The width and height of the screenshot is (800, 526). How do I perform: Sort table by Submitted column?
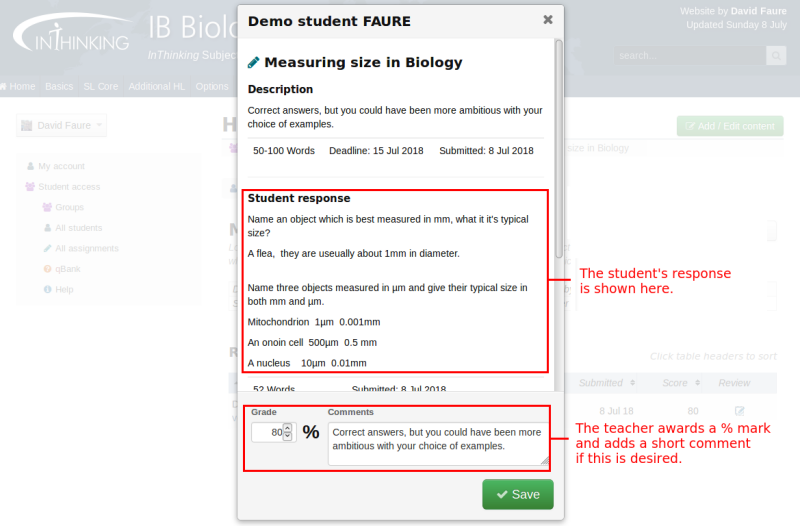[607, 383]
